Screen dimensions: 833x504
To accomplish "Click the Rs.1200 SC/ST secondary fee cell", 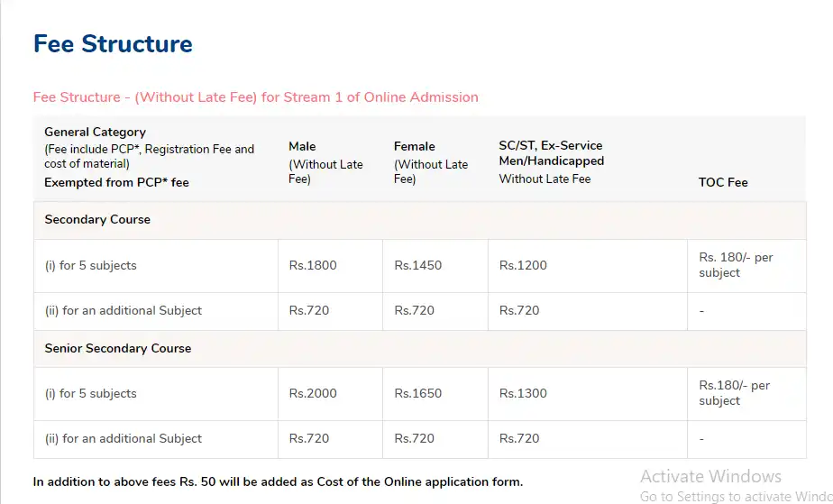I will [523, 265].
